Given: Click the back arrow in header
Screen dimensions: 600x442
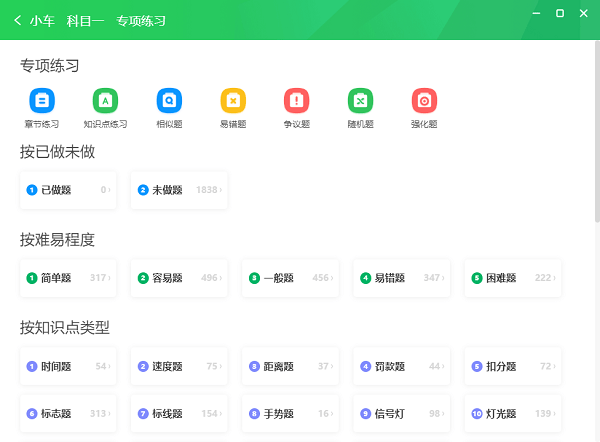Looking at the screenshot, I should click(x=17, y=20).
